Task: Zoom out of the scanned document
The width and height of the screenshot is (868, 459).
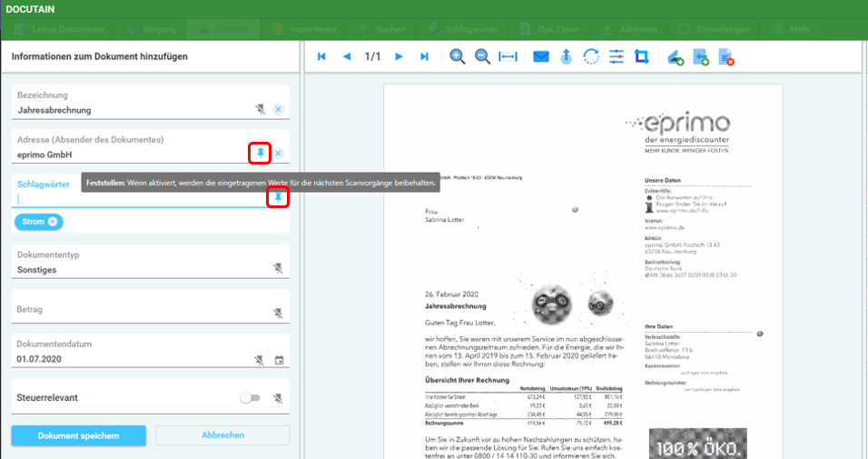Action: pos(482,56)
